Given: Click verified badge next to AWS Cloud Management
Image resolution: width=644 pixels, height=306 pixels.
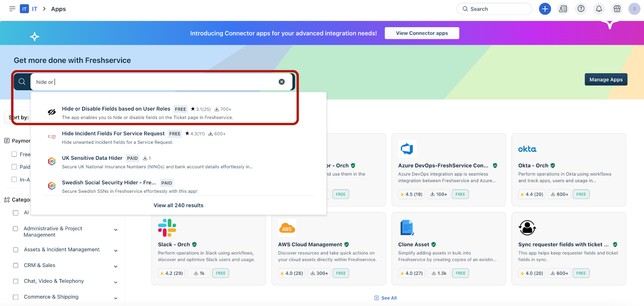Looking at the screenshot, I should pos(347,244).
